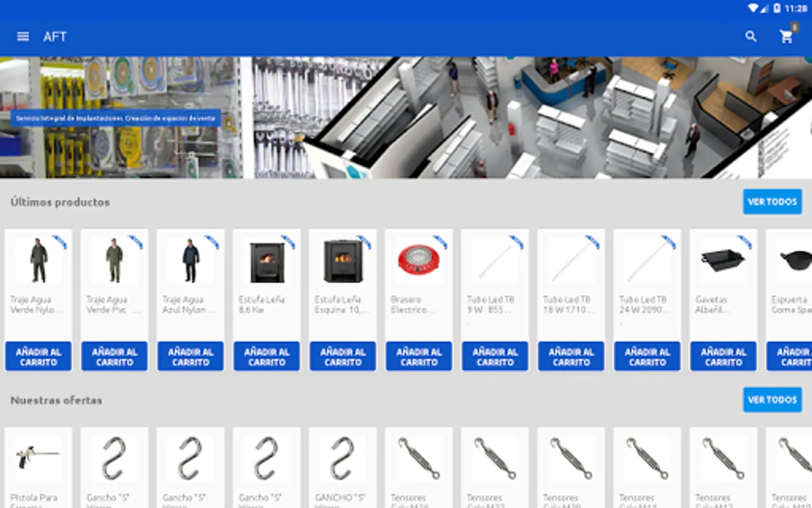812x508 pixels.
Task: Add Tubo Led T8 18 W to cart
Action: [571, 357]
